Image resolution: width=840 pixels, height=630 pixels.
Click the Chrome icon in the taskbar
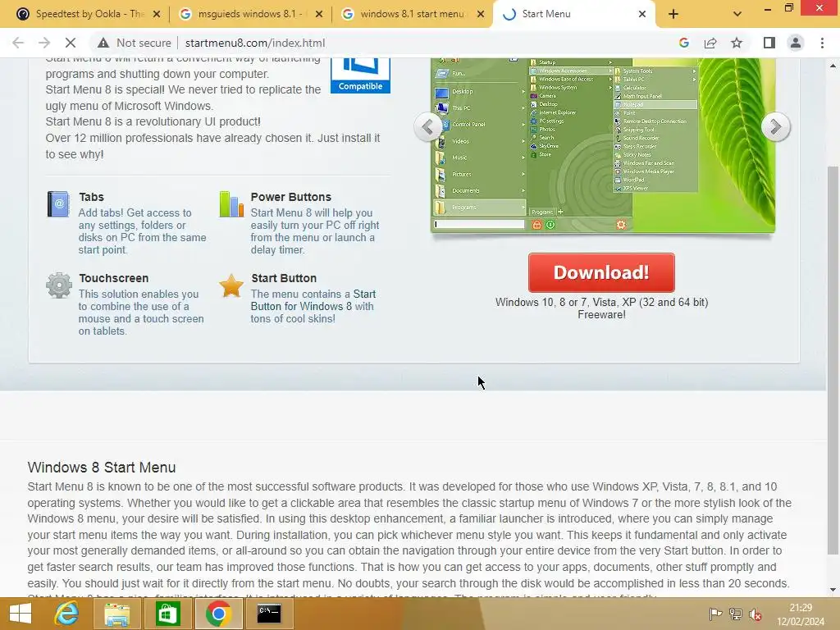coord(218,614)
